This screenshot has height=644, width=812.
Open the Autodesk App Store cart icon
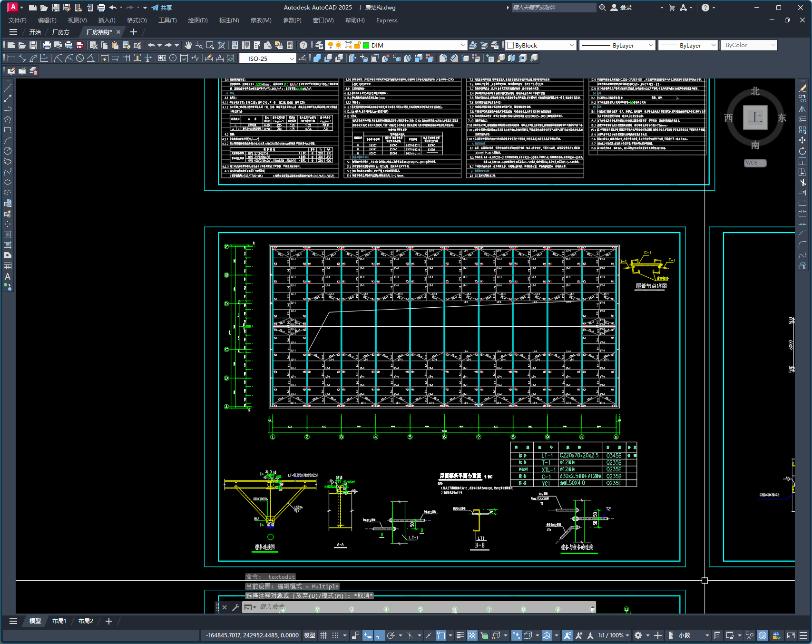point(672,8)
